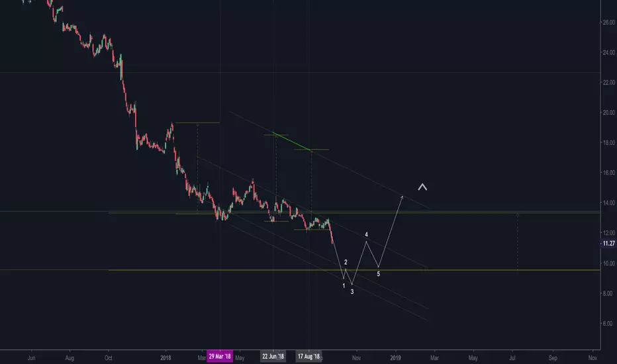Click the 12.00 price axis label
Viewport: 617px width, 364px height.
(608, 233)
